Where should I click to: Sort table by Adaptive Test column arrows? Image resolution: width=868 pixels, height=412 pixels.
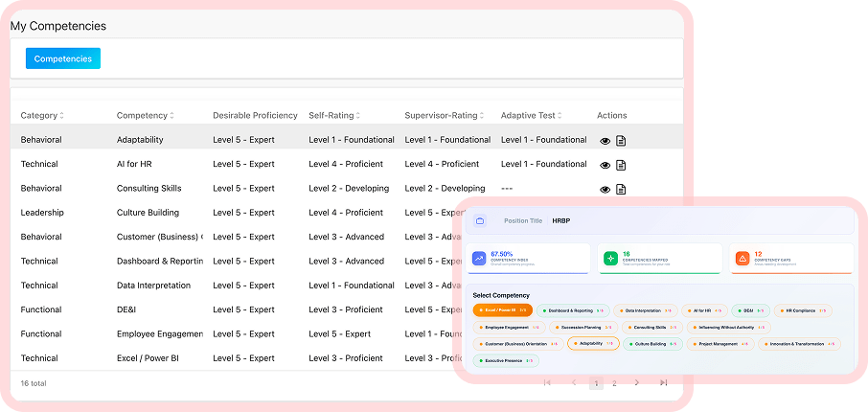point(560,116)
